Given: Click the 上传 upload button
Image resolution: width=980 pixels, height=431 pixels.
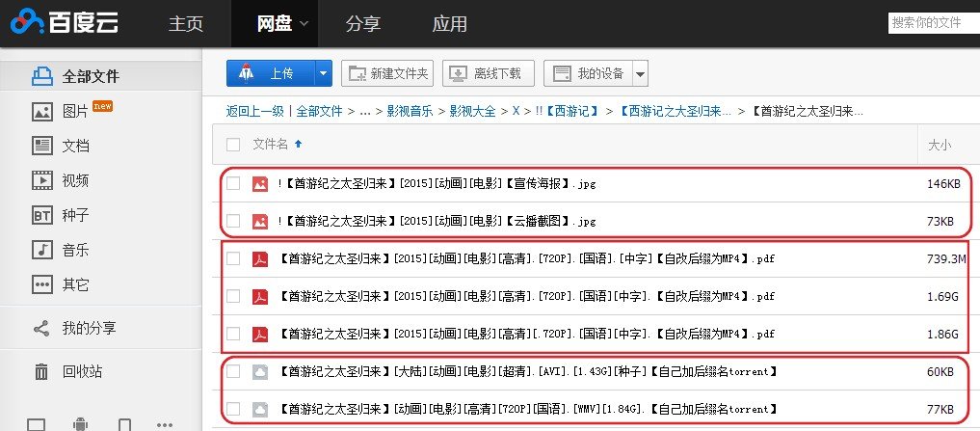Looking at the screenshot, I should pyautogui.click(x=271, y=74).
